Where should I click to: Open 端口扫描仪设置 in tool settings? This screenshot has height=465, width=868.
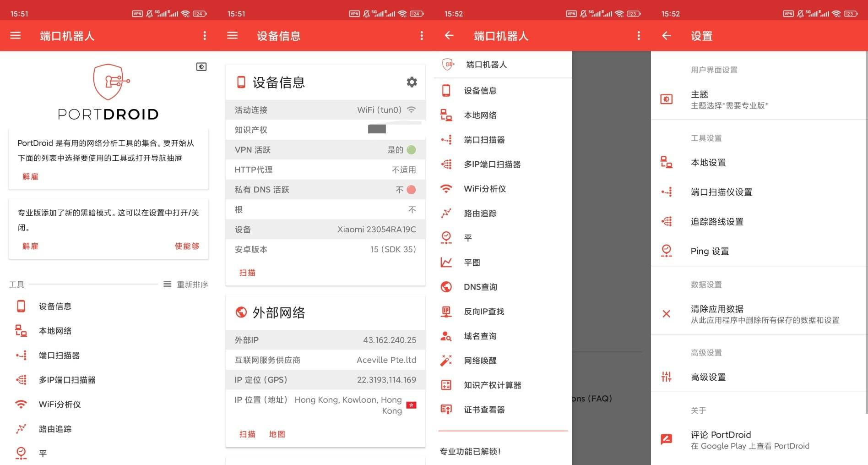click(721, 192)
